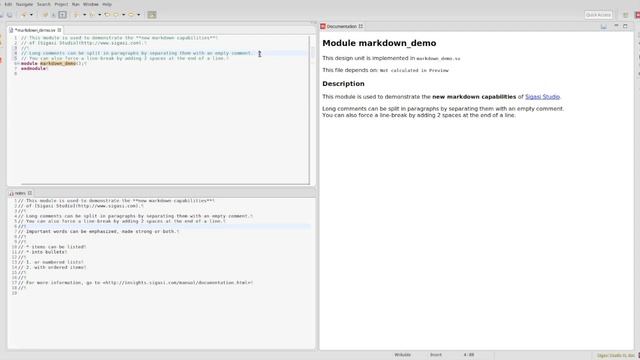The height and width of the screenshot is (360, 640).
Task: Click 'This file depends on' text
Action: pyautogui.click(x=350, y=70)
